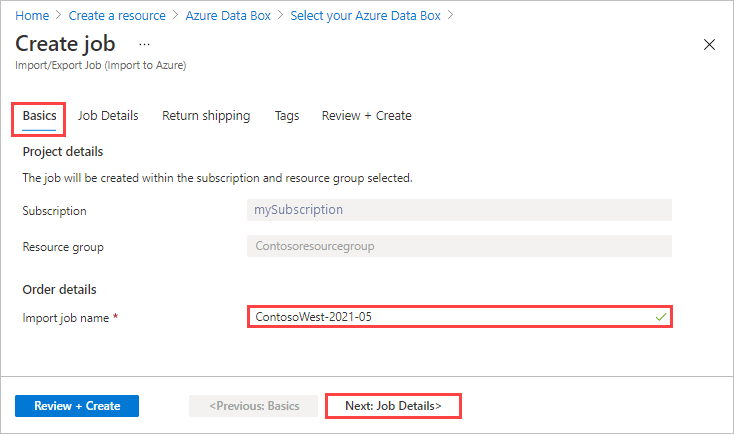Close the Create job pane
Screen dimensions: 734x434
(x=710, y=45)
